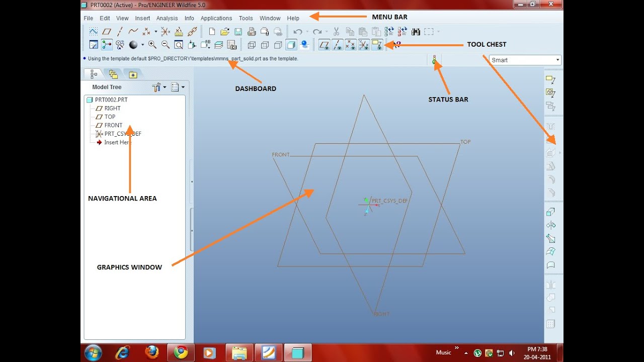Toggle datum points display
Image resolution: width=644 pixels, height=362 pixels.
[351, 45]
